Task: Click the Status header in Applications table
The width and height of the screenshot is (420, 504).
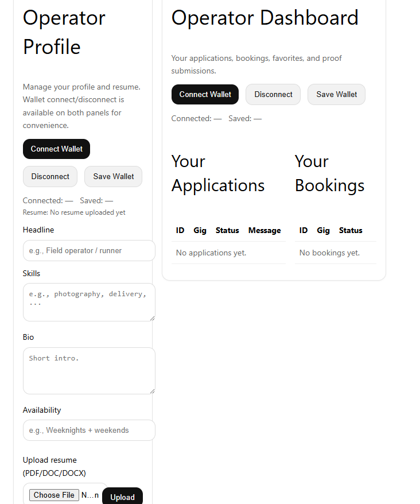Action: [x=227, y=230]
